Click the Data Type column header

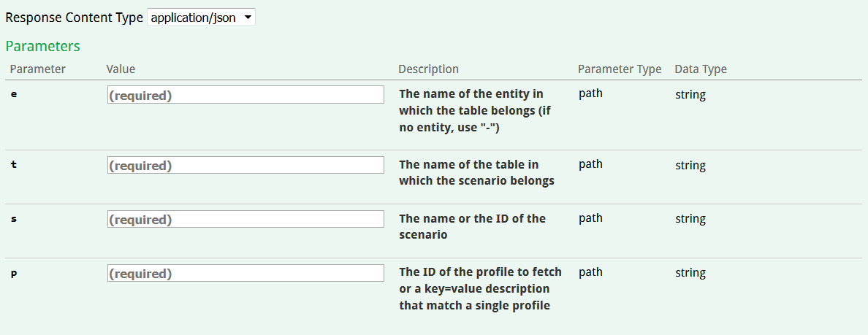[700, 69]
